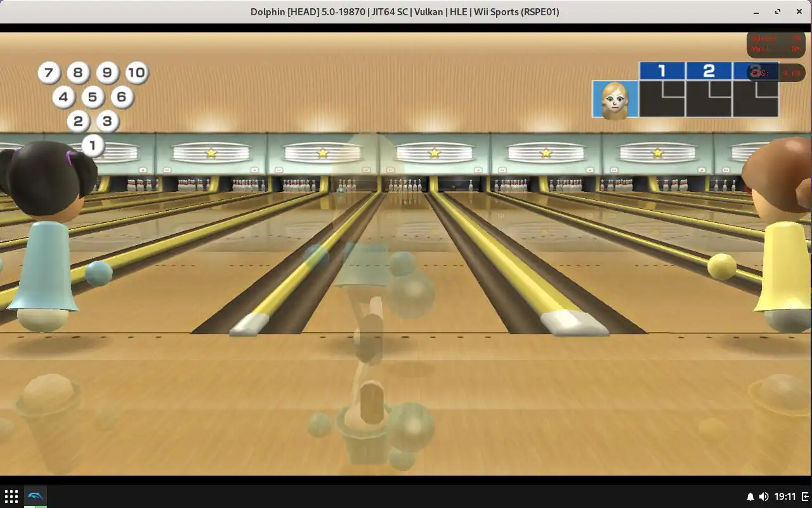812x508 pixels.
Task: Click pin indicator number 9
Action: pyautogui.click(x=107, y=72)
